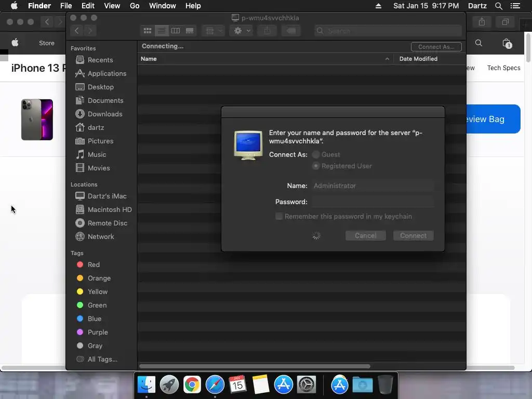Click Store link in Safari page
Image resolution: width=532 pixels, height=399 pixels.
[46, 43]
